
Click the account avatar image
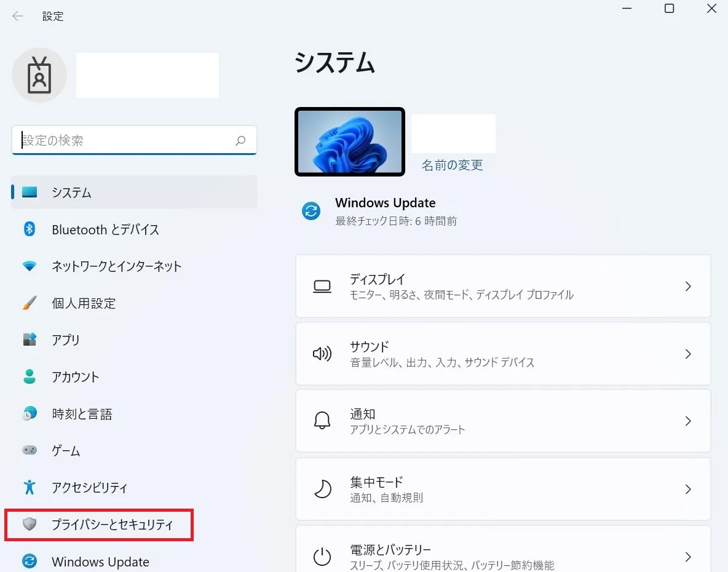point(39,74)
